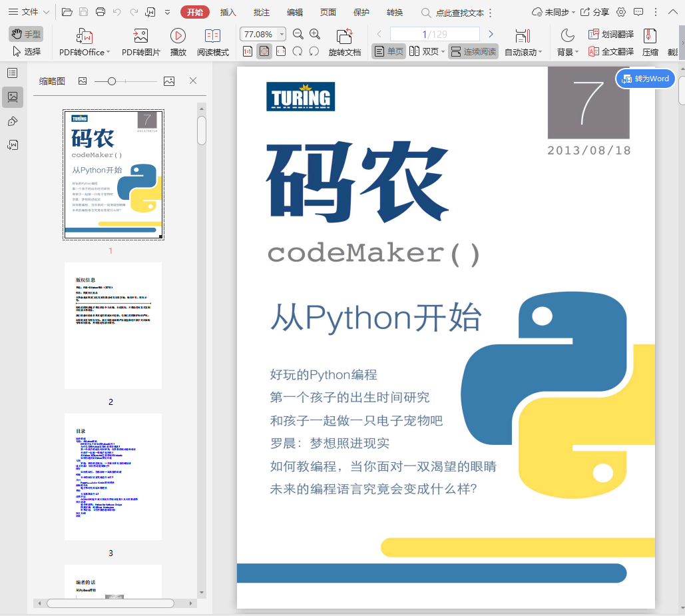The height and width of the screenshot is (616, 685).
Task: Fit page to window icon
Action: pyautogui.click(x=264, y=51)
